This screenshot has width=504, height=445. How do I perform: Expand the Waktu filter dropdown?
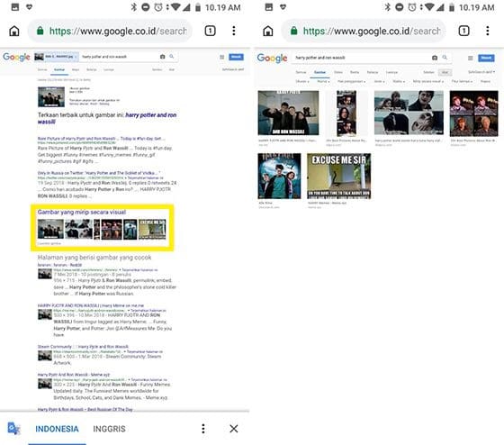(x=399, y=81)
